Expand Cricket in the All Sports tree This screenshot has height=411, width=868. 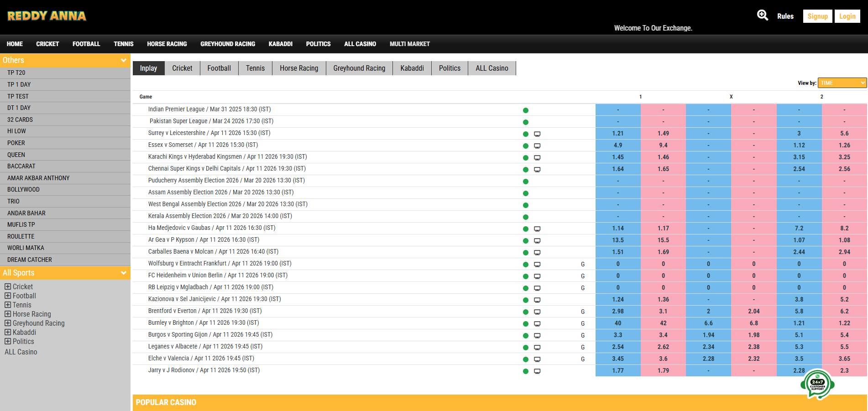pos(7,286)
